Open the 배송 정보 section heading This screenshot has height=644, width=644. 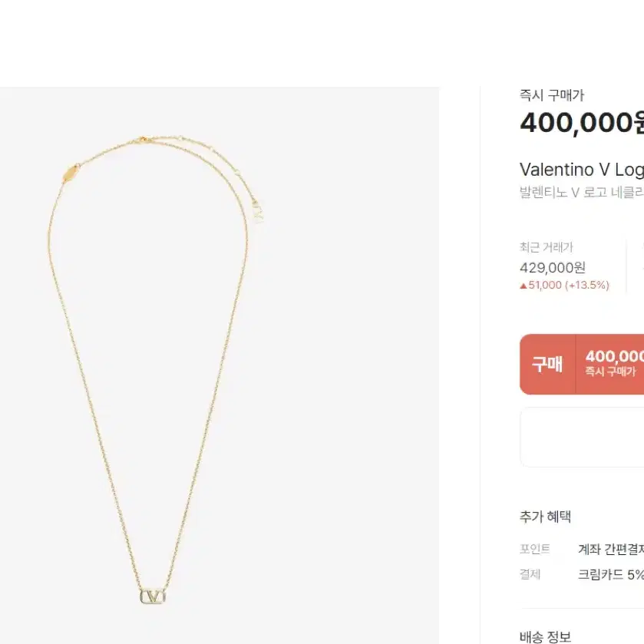[x=546, y=636]
